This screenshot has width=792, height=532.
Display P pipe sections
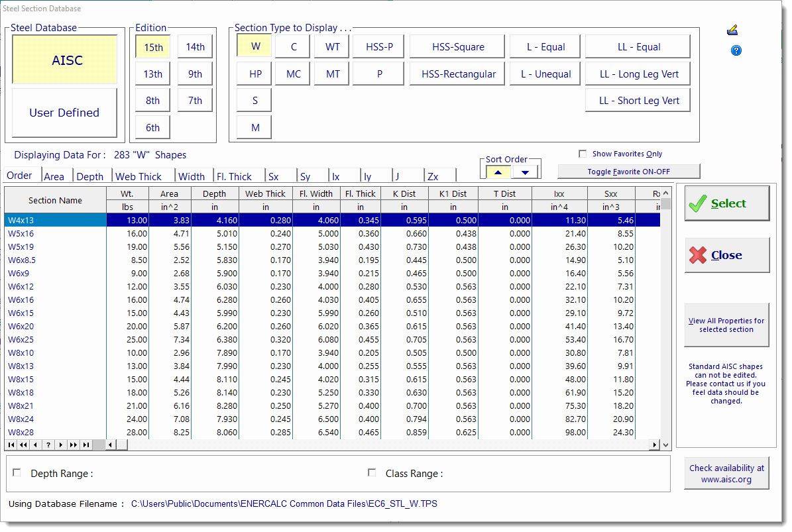pos(378,74)
